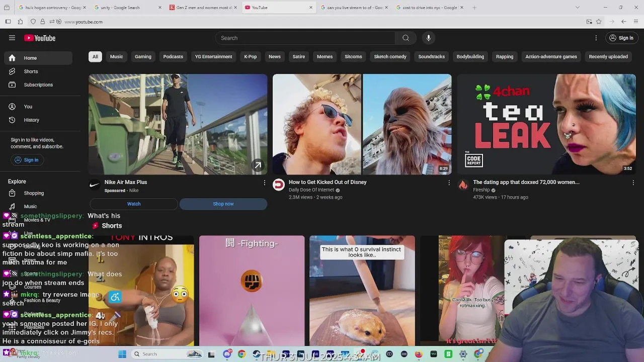Open the hamster survival instinct short
644x362 pixels.
(362, 291)
